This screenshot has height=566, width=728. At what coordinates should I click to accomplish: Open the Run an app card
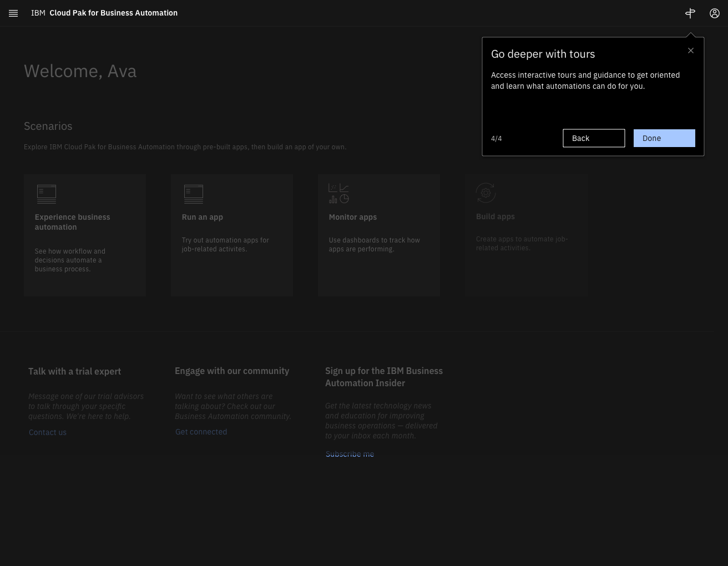point(232,235)
